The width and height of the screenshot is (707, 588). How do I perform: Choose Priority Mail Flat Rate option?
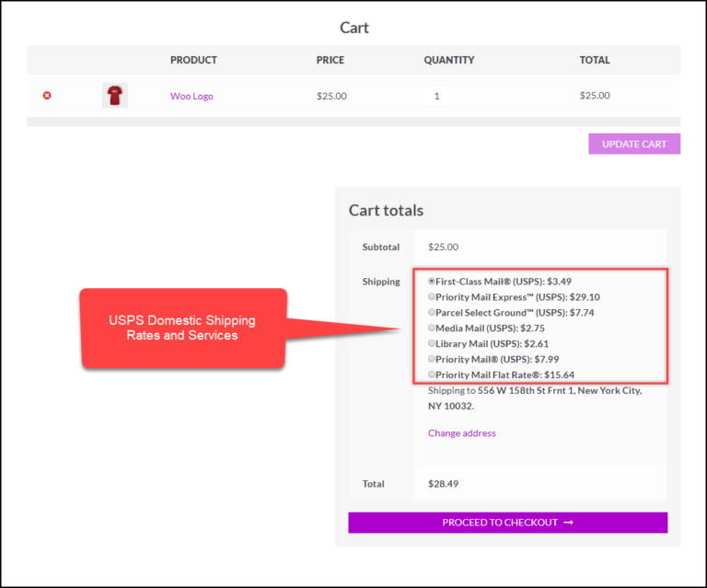(x=433, y=375)
